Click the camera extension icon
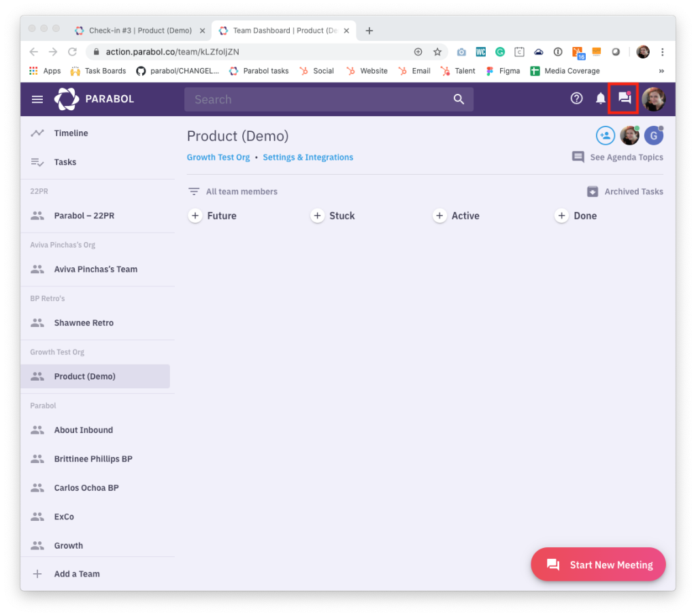 point(462,52)
